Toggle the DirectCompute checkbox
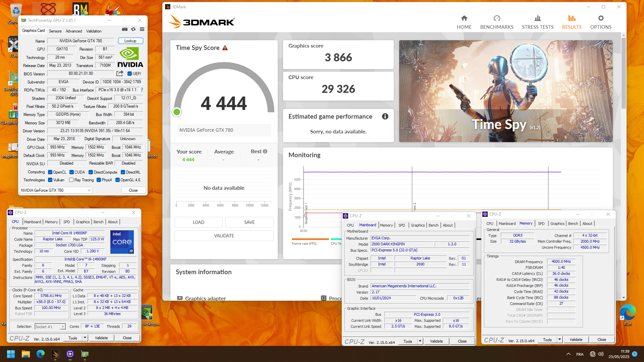Screen dimensions: 644x362 click(91, 172)
